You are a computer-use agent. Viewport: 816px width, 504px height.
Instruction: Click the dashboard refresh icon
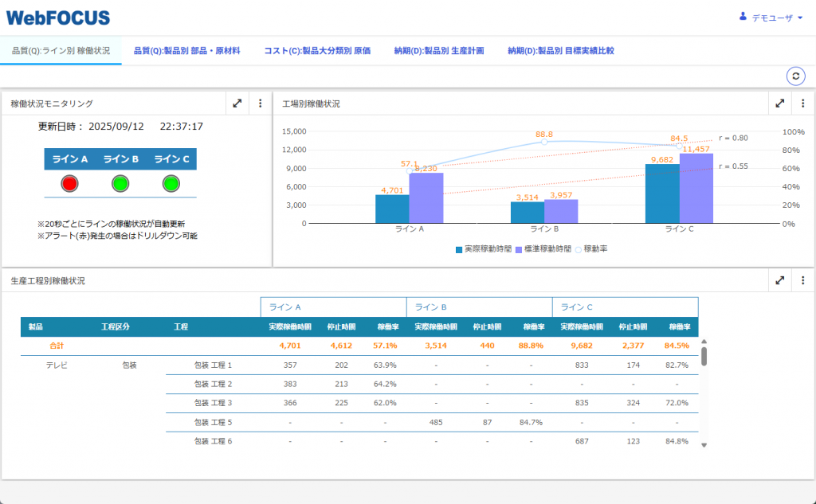795,76
